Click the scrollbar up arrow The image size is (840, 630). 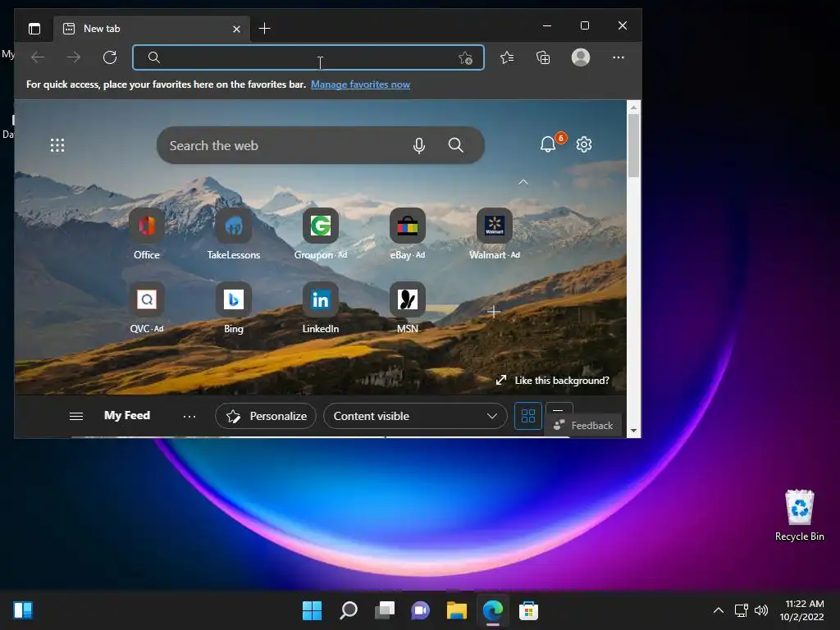click(x=634, y=107)
